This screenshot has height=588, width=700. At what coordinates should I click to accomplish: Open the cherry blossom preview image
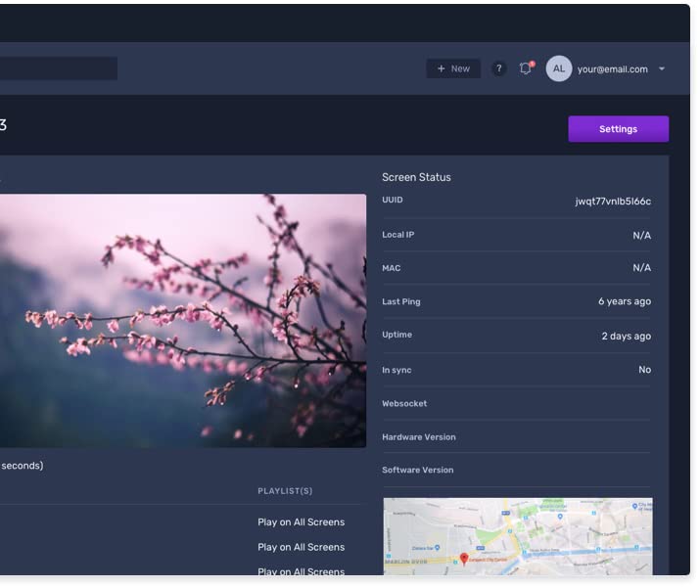coord(183,320)
